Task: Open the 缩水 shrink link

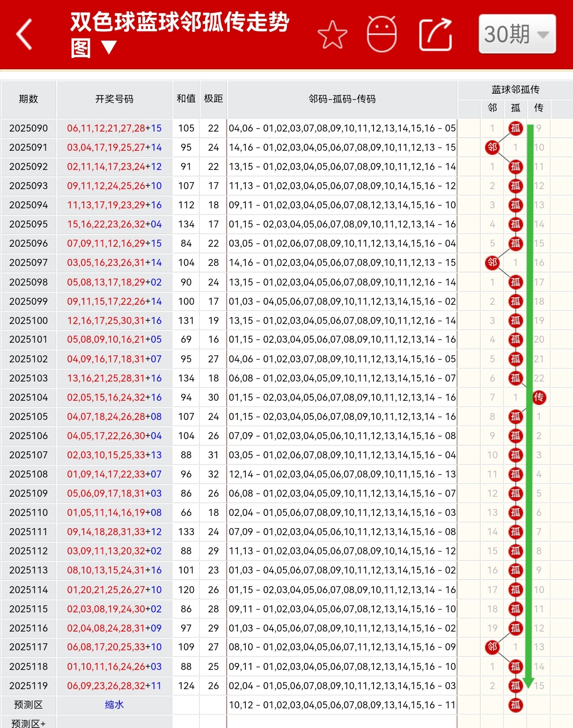Action: (114, 705)
